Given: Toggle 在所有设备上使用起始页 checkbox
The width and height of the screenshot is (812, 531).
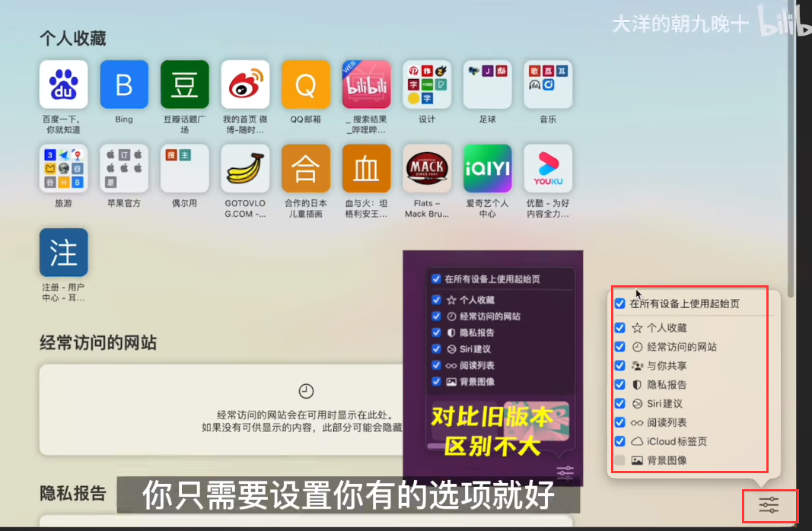Looking at the screenshot, I should pyautogui.click(x=620, y=304).
